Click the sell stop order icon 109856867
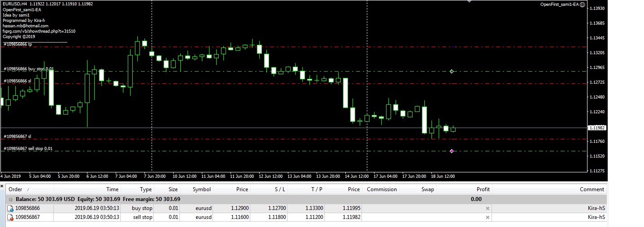 (10, 217)
